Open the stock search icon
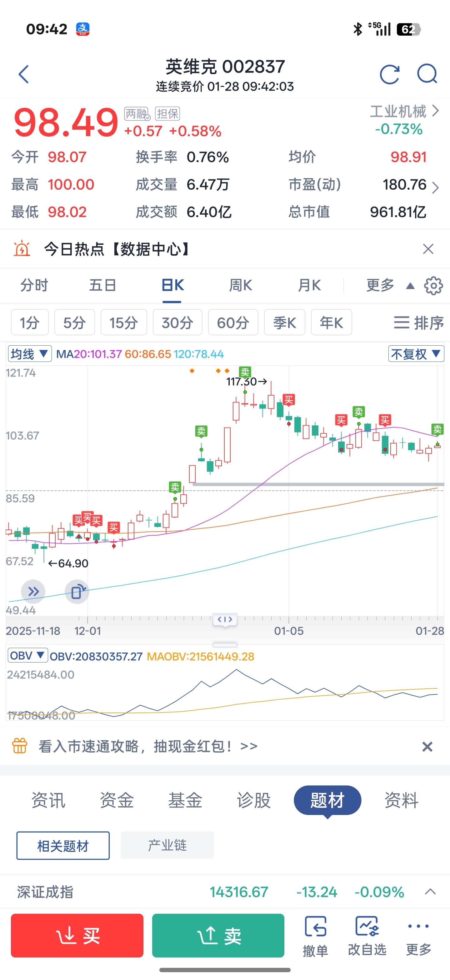 (x=427, y=73)
